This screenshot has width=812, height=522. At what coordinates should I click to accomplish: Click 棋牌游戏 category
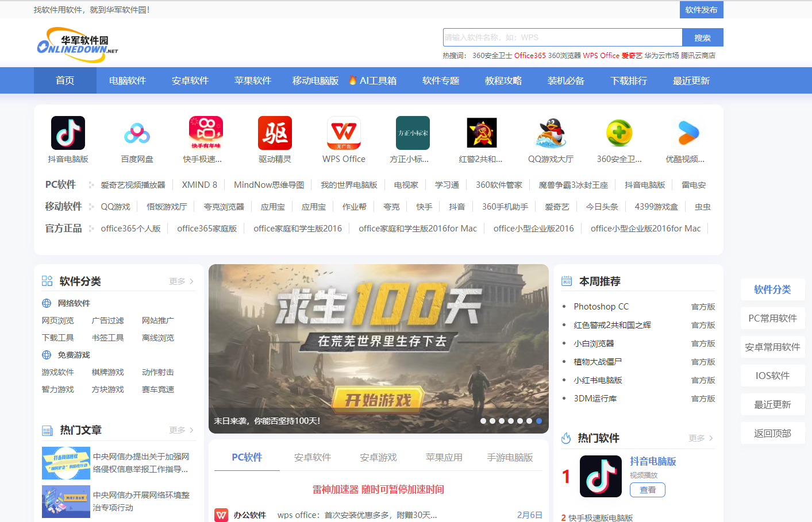point(108,372)
